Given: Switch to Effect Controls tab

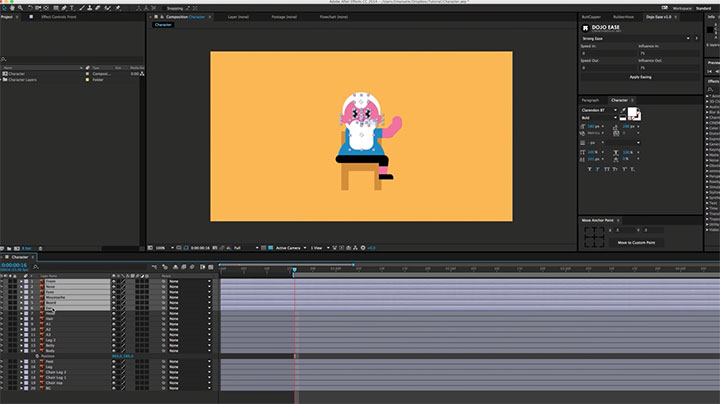Looking at the screenshot, I should point(59,17).
